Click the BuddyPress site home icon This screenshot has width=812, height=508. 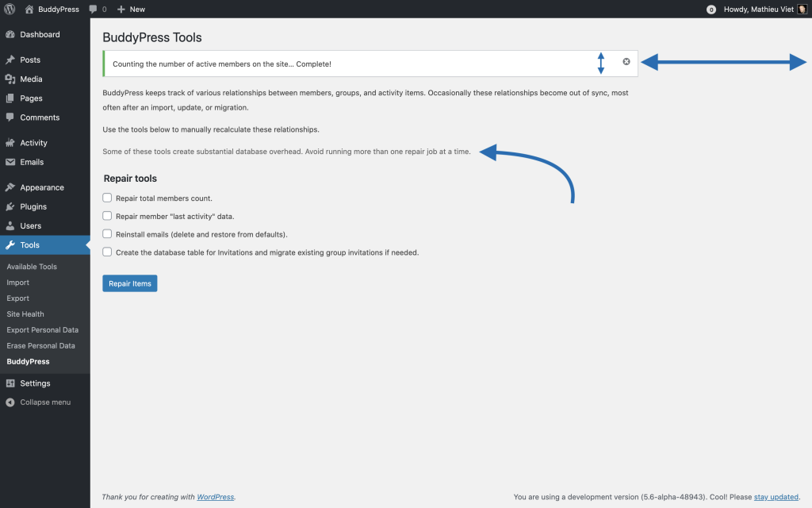click(29, 9)
